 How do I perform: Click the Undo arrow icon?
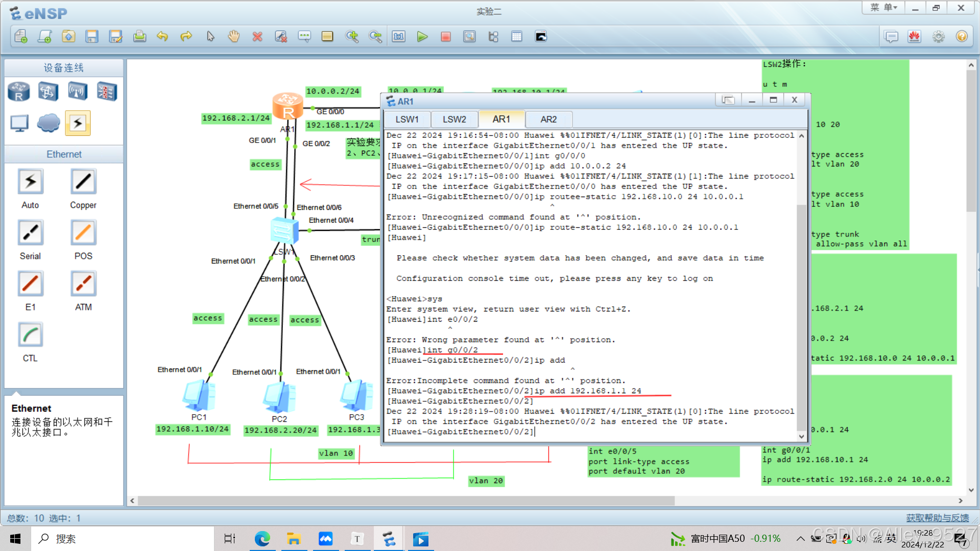(162, 36)
